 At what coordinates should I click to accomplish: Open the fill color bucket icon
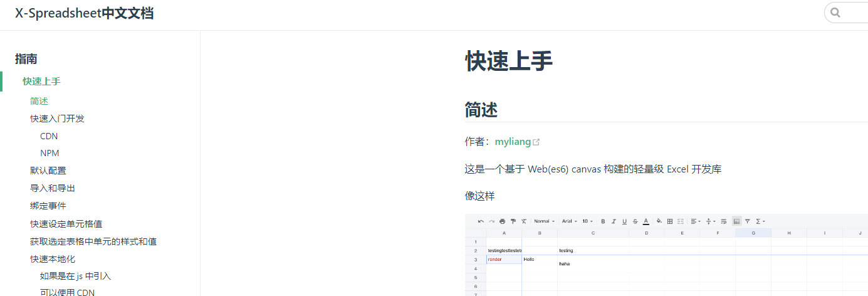click(659, 221)
